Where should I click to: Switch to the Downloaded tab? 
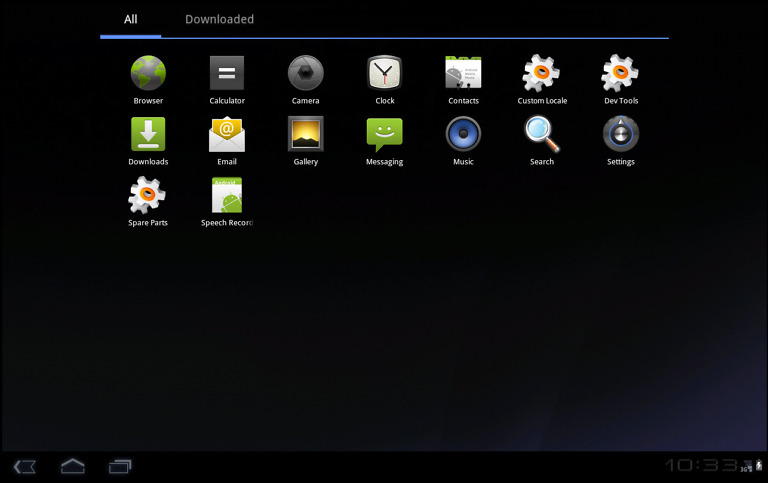pyautogui.click(x=219, y=20)
